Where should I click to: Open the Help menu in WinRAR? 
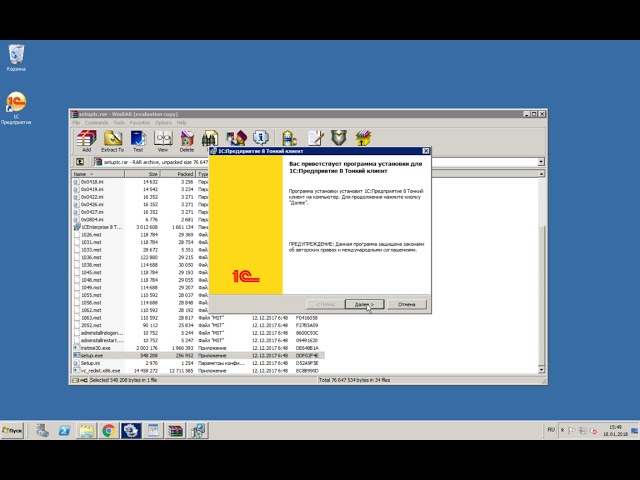pyautogui.click(x=182, y=122)
